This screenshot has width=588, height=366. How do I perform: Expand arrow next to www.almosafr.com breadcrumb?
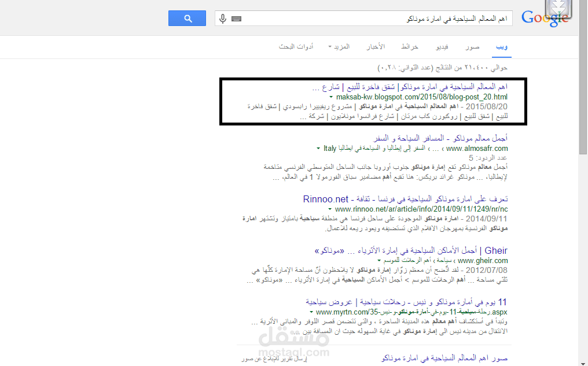pyautogui.click(x=318, y=149)
